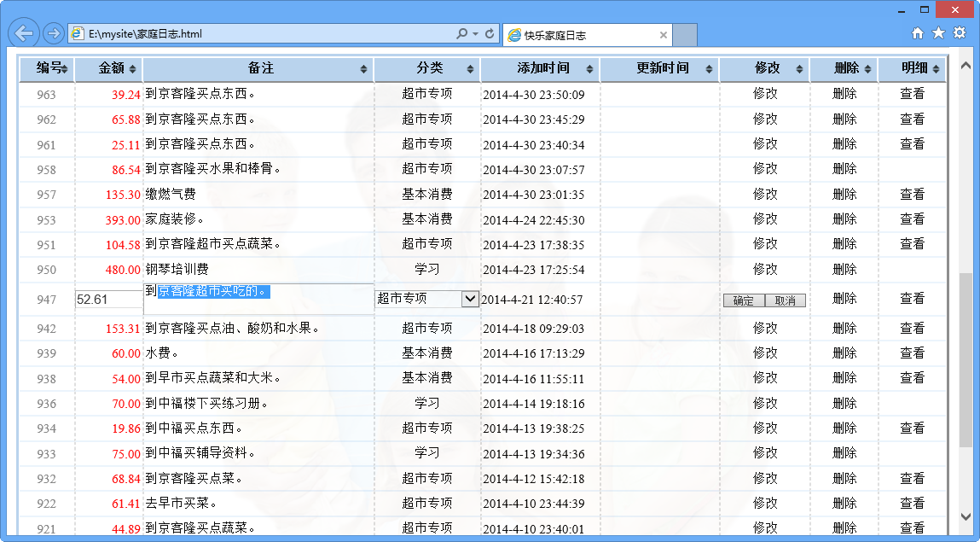980x542 pixels.
Task: Click remark 到早市买点蔬菜和大米。
Action: point(213,378)
